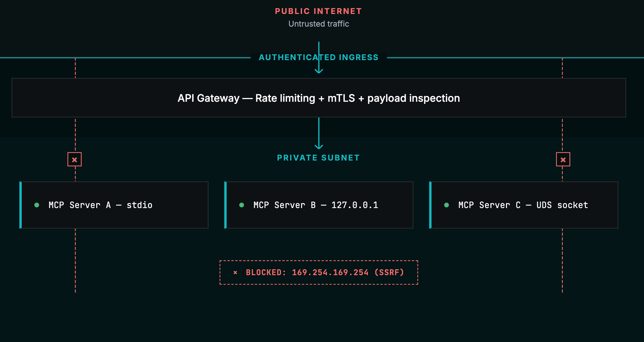
Task: Click green status dot of MCP Server B
Action: point(242,205)
